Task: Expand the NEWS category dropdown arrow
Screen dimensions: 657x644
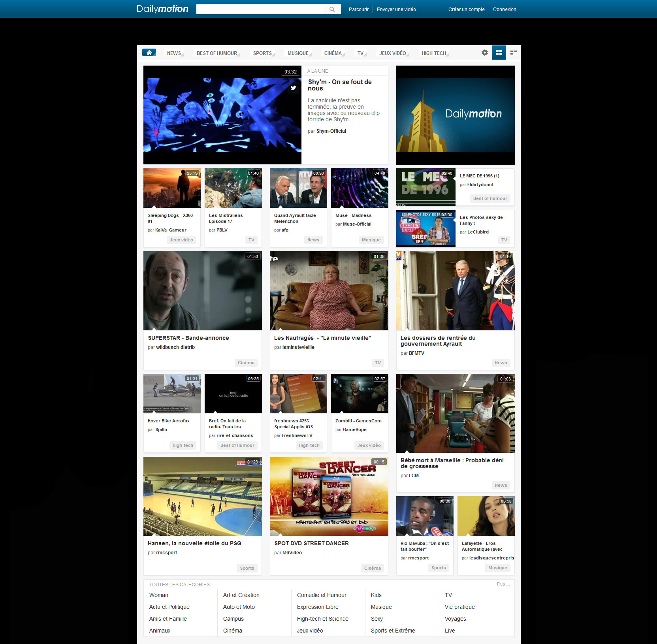Action: (x=183, y=54)
